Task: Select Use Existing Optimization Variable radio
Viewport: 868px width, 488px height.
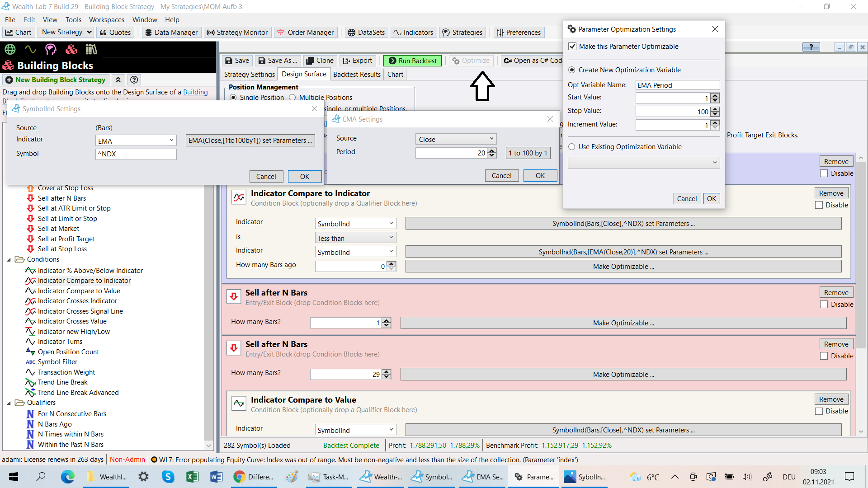Action: (x=572, y=147)
